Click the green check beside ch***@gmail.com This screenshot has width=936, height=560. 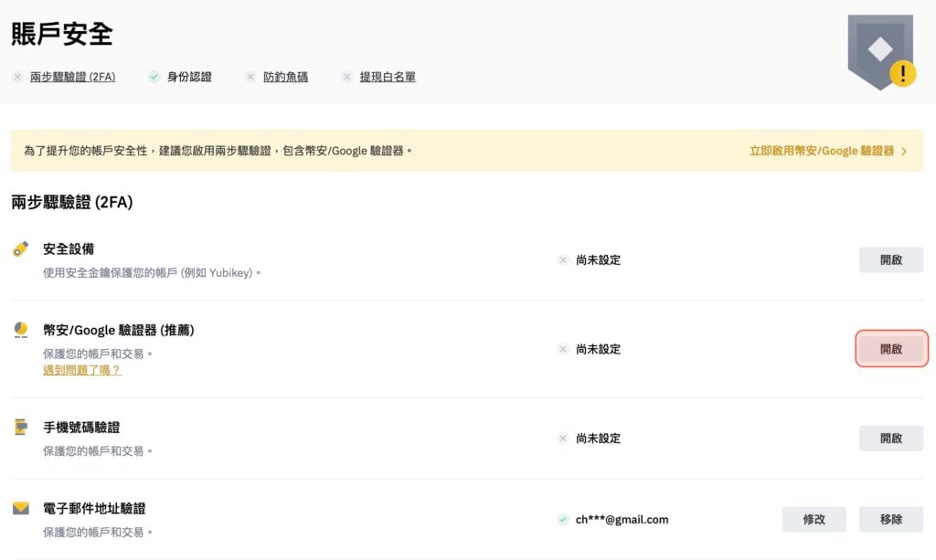(x=562, y=520)
